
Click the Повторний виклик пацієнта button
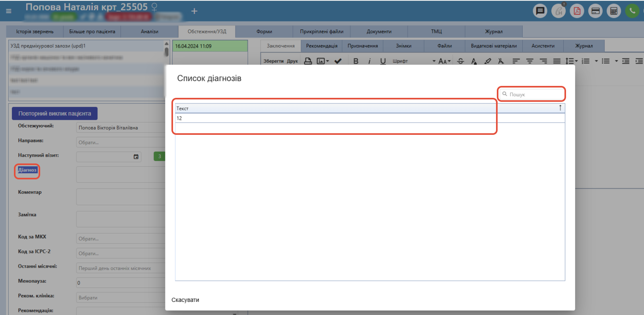coord(54,113)
